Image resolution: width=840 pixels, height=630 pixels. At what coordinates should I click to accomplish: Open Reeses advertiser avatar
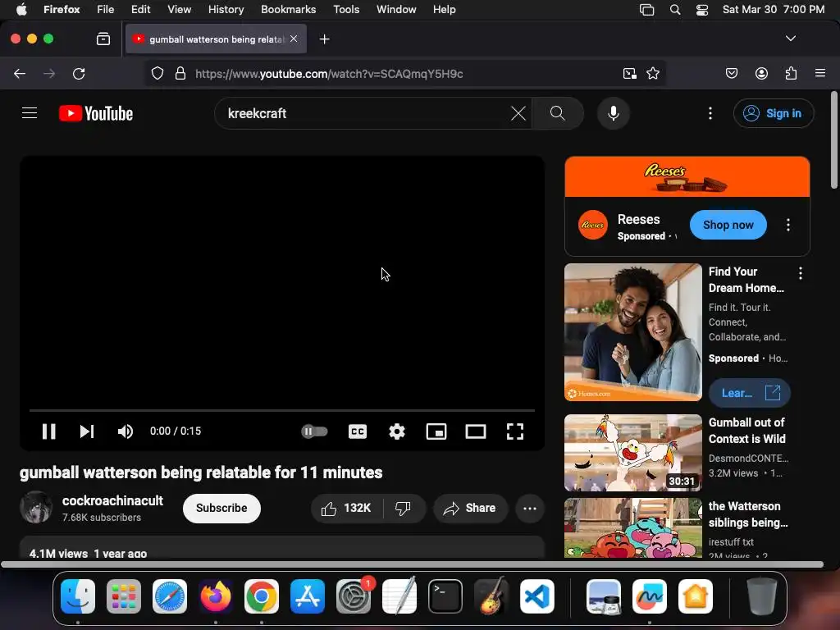(592, 225)
